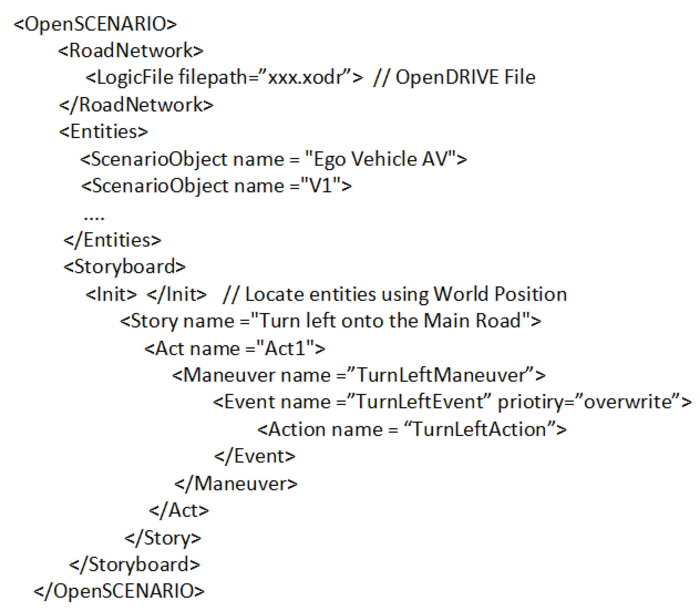The width and height of the screenshot is (700, 615).
Task: Click the opening OpenSCENARIO tag
Action: click(x=95, y=24)
